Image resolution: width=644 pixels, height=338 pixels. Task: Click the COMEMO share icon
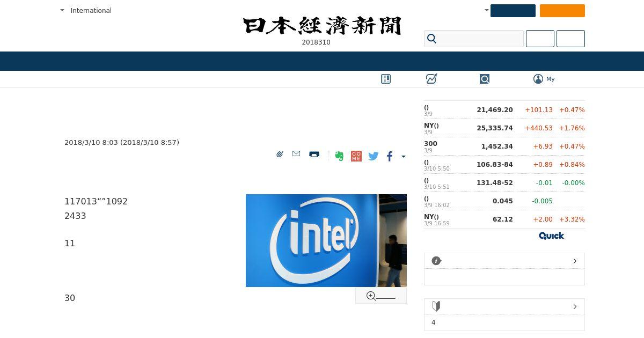[x=356, y=156]
